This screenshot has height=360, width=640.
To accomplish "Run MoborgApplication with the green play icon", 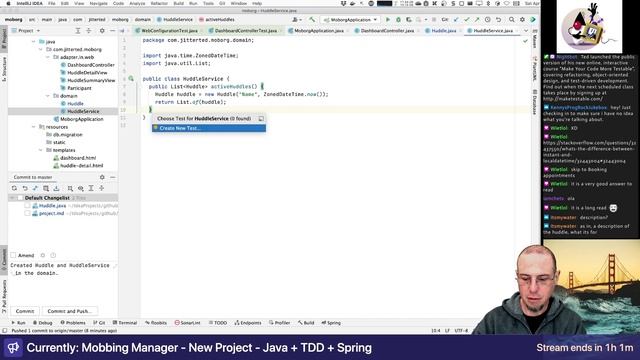I will coord(388,20).
